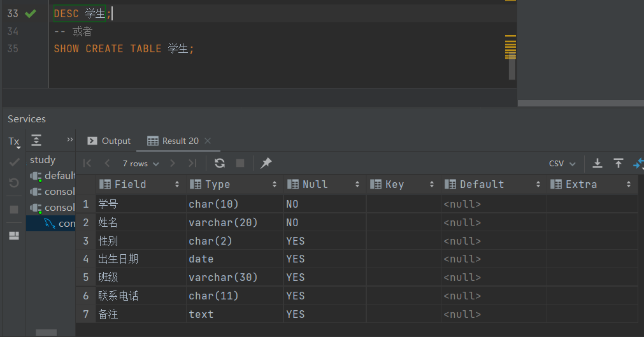The width and height of the screenshot is (644, 337).
Task: Select the 备注 field cell
Action: [141, 314]
